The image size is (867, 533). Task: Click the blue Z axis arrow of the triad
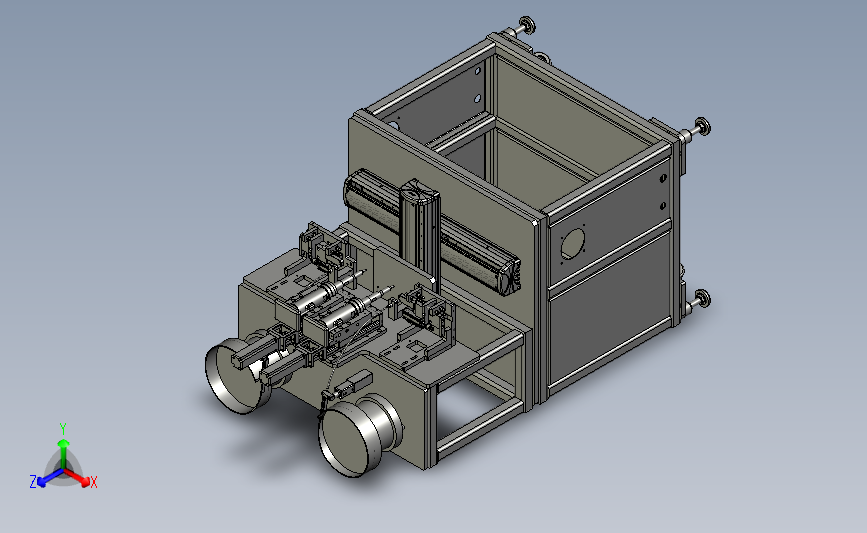[51, 478]
